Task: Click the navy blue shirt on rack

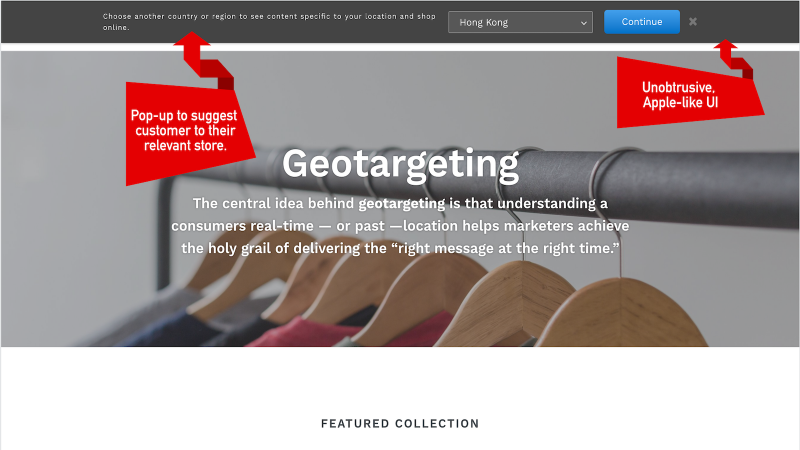Action: [168, 329]
